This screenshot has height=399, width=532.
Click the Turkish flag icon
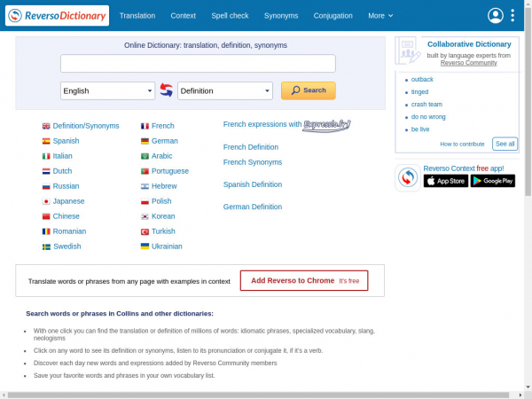(x=145, y=231)
